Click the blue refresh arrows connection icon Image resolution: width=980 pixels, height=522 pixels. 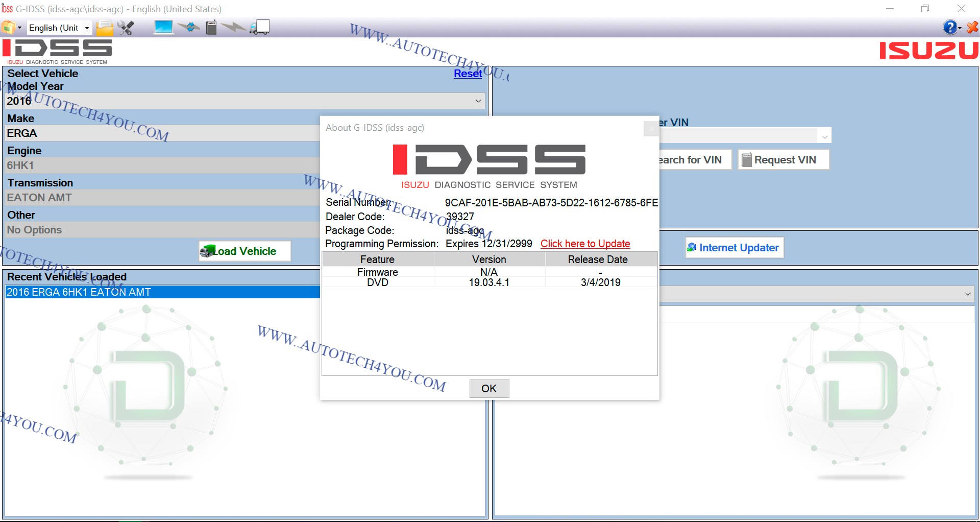click(189, 27)
